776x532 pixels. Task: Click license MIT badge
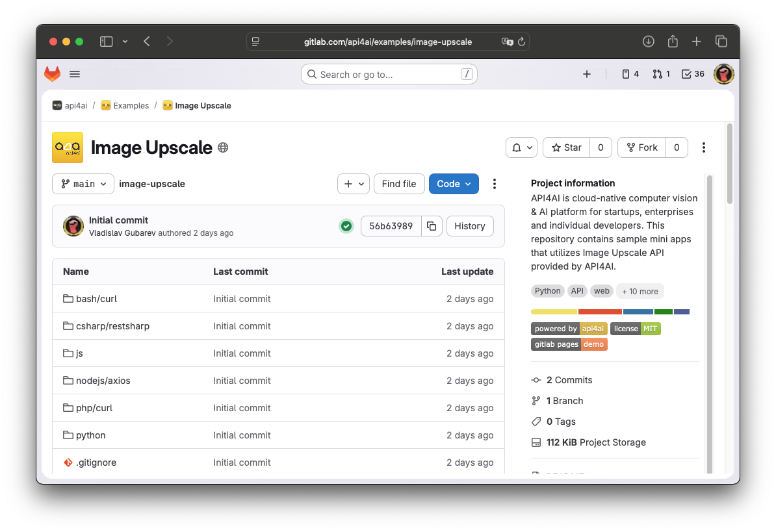point(636,328)
